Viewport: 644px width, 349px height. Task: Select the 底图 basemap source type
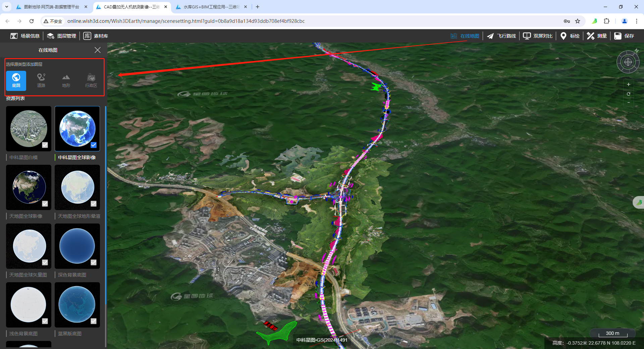pos(16,81)
